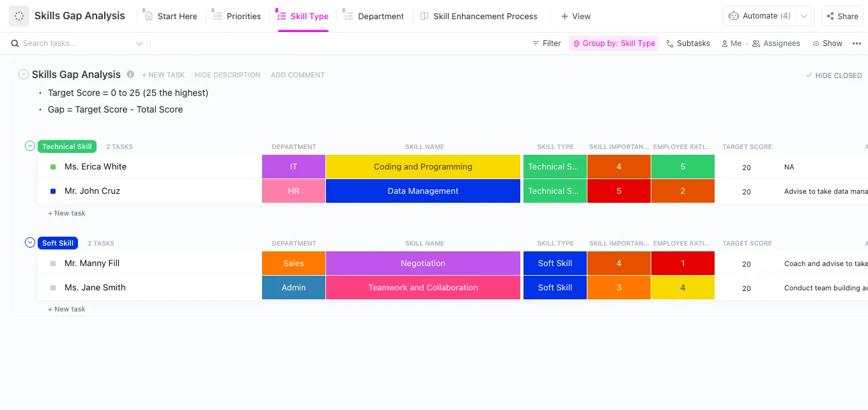Open the three-dot more options menu
The image size is (868, 410).
856,43
